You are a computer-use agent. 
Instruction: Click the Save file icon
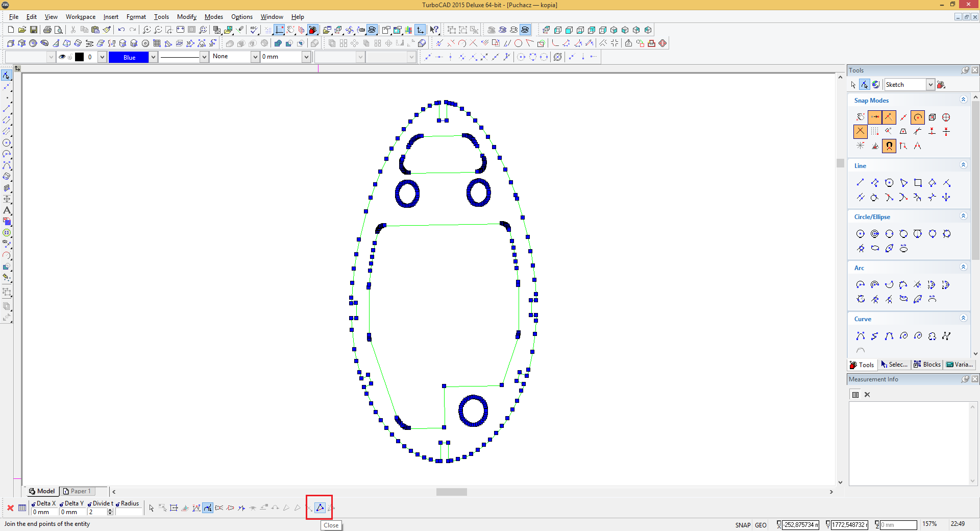tap(34, 30)
